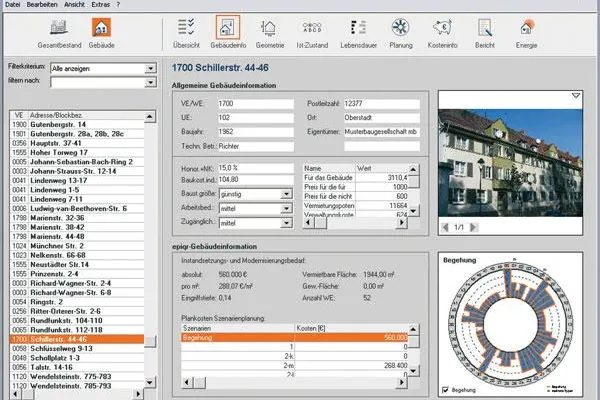Click Name/Wert table scroll down arrow
Viewport: 600px width, 400px height.
413,211
